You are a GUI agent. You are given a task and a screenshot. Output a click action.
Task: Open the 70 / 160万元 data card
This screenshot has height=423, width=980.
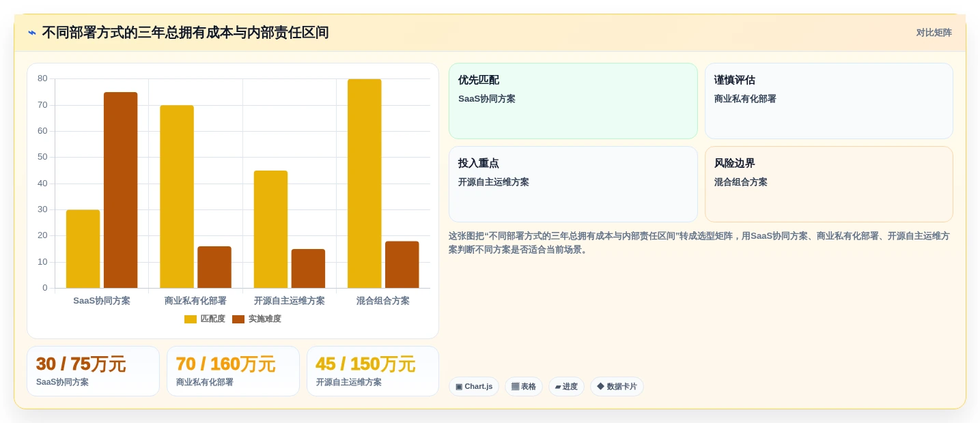point(233,371)
